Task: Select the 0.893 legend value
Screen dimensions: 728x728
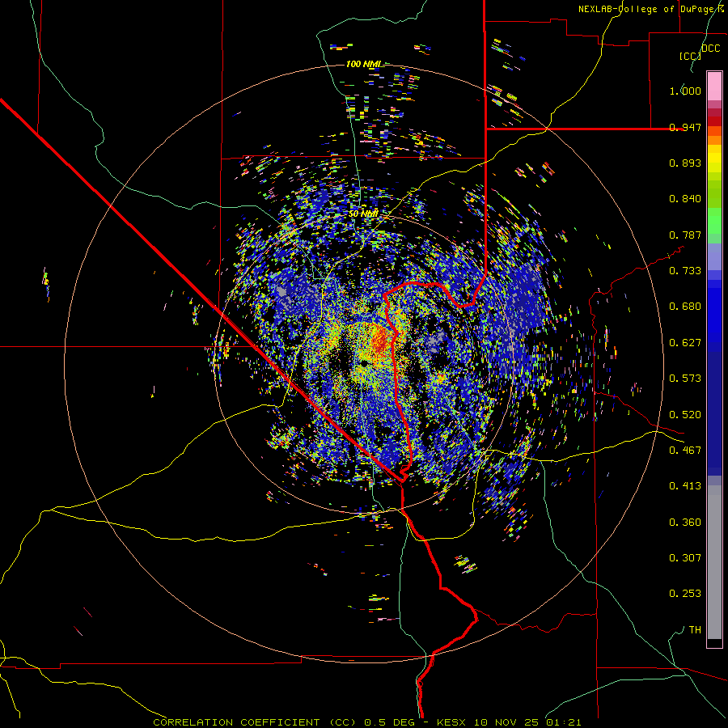Action: tap(685, 163)
